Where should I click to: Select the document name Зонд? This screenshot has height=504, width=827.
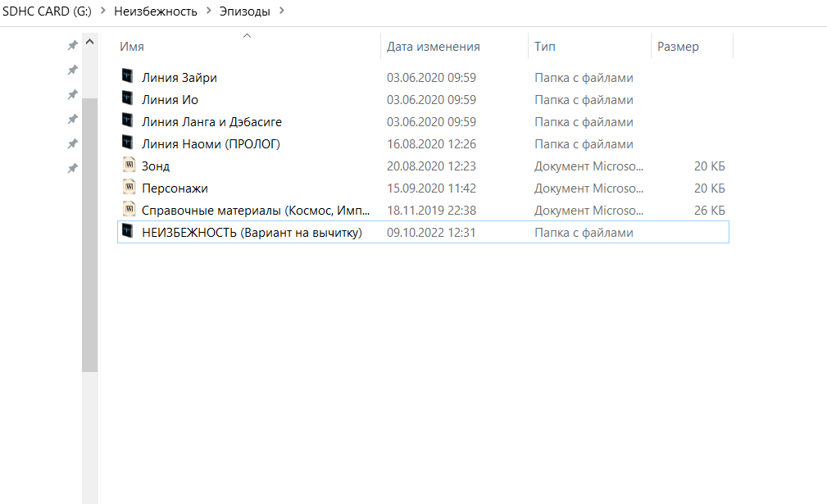point(156,166)
